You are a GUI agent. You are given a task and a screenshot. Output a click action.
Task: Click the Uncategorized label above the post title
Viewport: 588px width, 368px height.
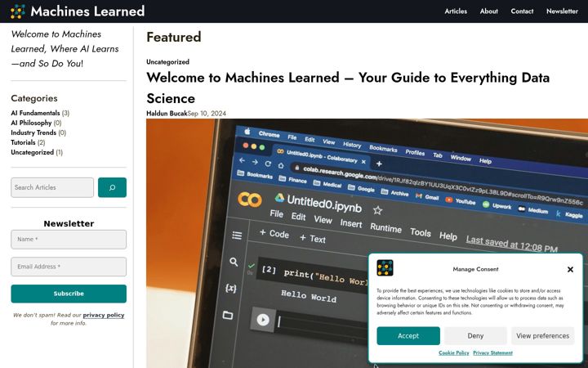(167, 62)
